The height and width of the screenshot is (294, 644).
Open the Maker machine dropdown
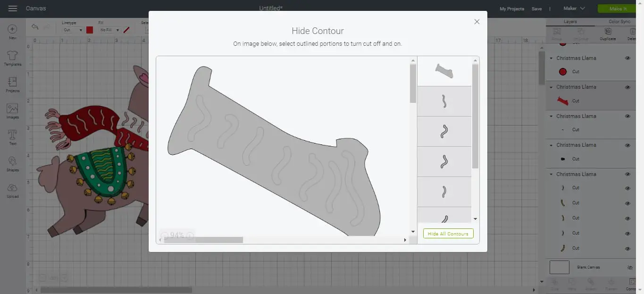point(574,8)
